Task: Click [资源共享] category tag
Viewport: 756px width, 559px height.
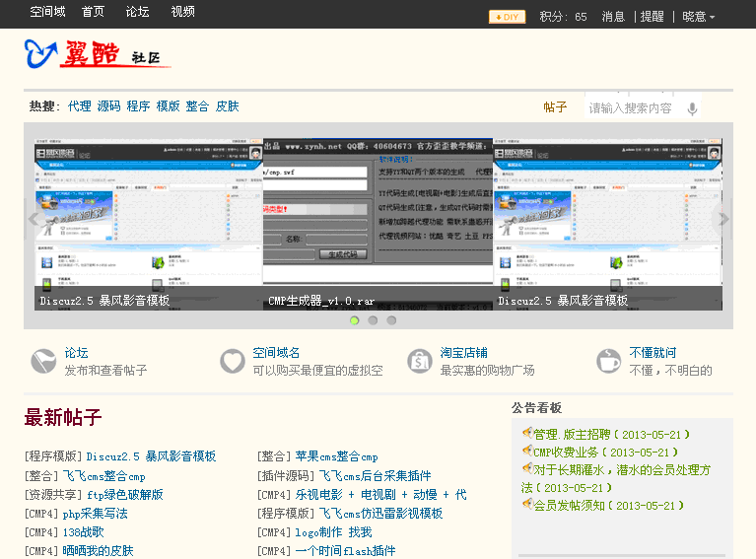Action: [x=53, y=495]
